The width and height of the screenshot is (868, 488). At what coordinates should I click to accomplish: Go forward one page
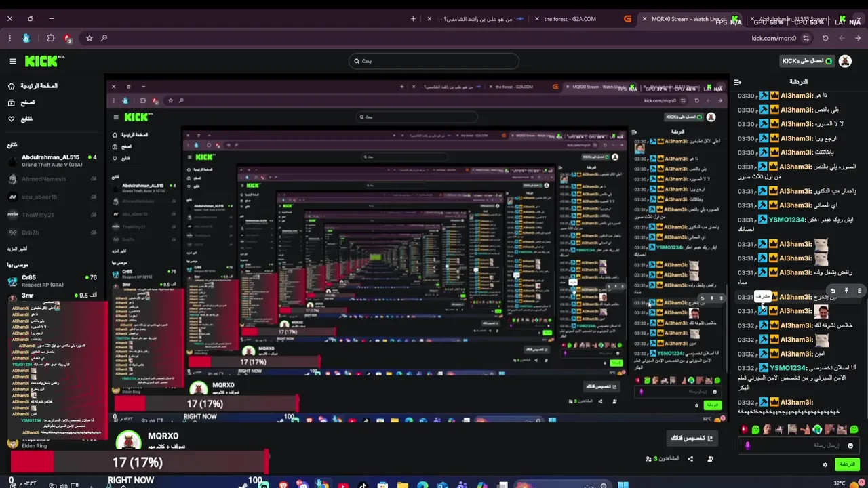click(842, 38)
